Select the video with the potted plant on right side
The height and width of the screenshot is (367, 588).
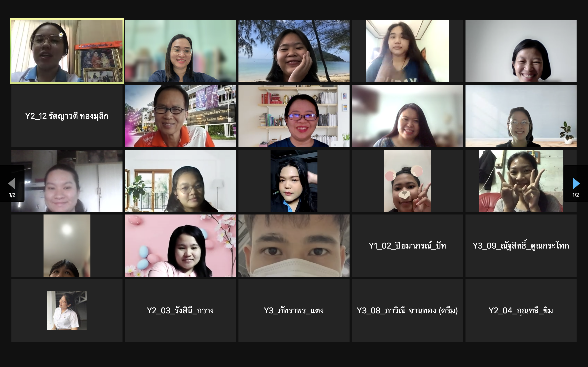[x=521, y=116]
